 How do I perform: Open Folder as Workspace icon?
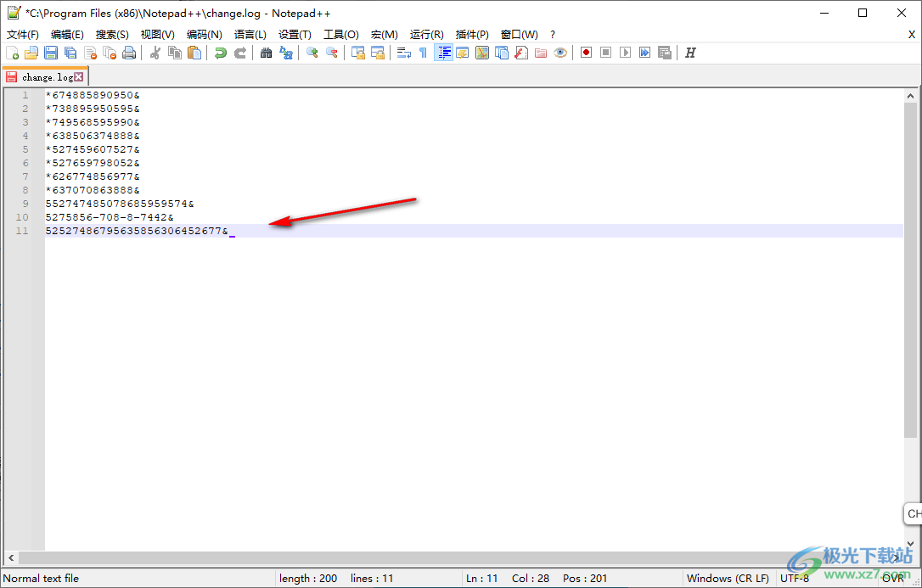pyautogui.click(x=541, y=53)
